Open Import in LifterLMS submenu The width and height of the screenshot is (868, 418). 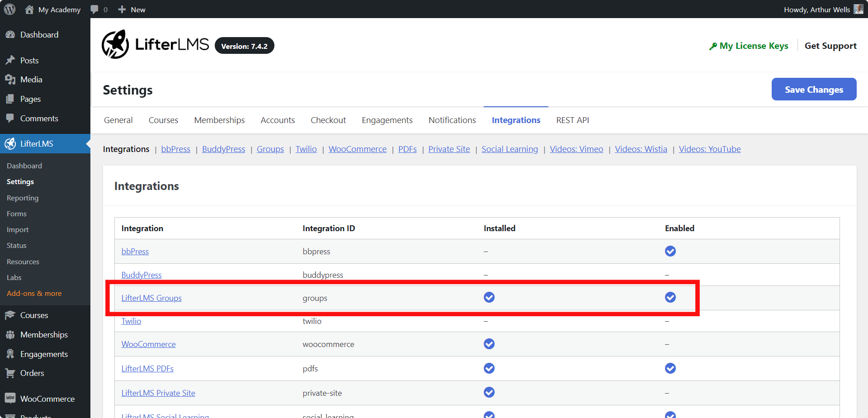pos(18,230)
